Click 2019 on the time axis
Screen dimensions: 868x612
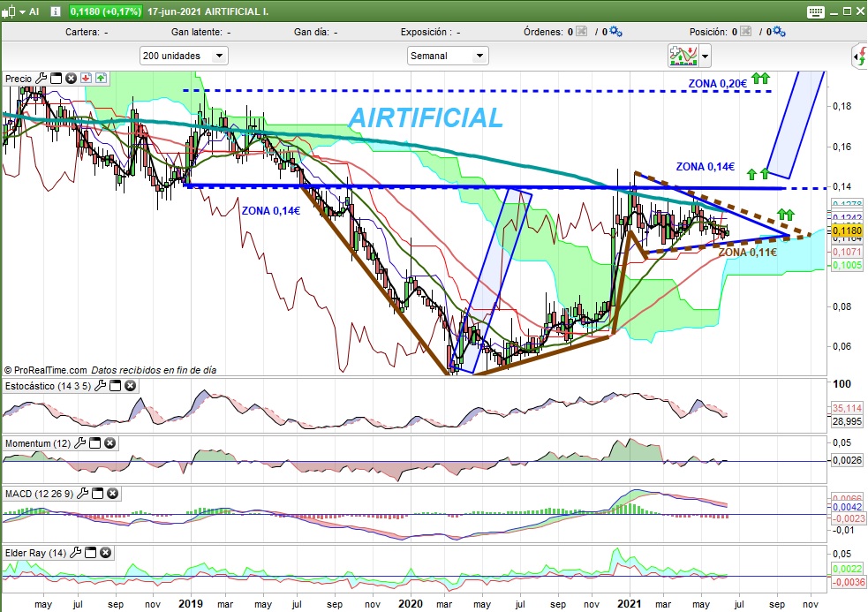pyautogui.click(x=191, y=604)
